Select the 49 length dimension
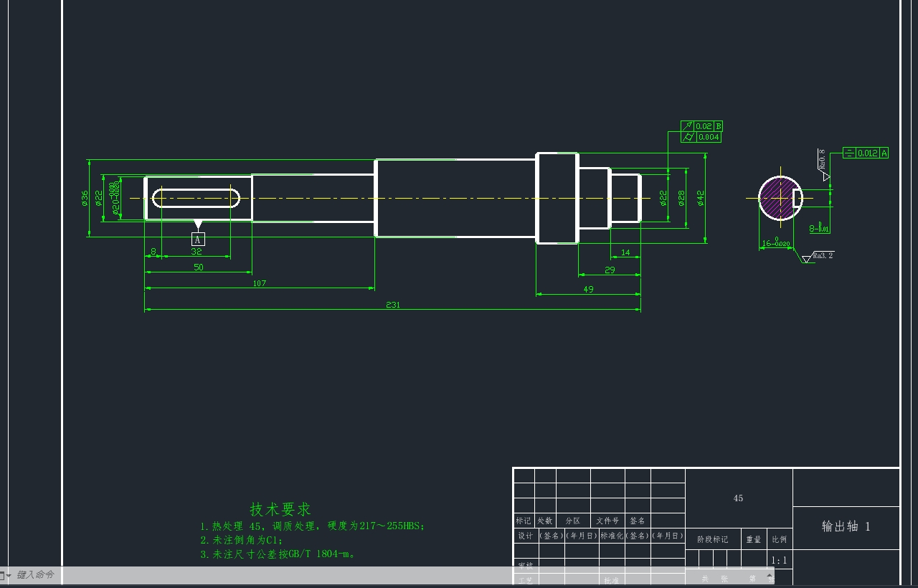Image resolution: width=918 pixels, height=588 pixels. (588, 290)
